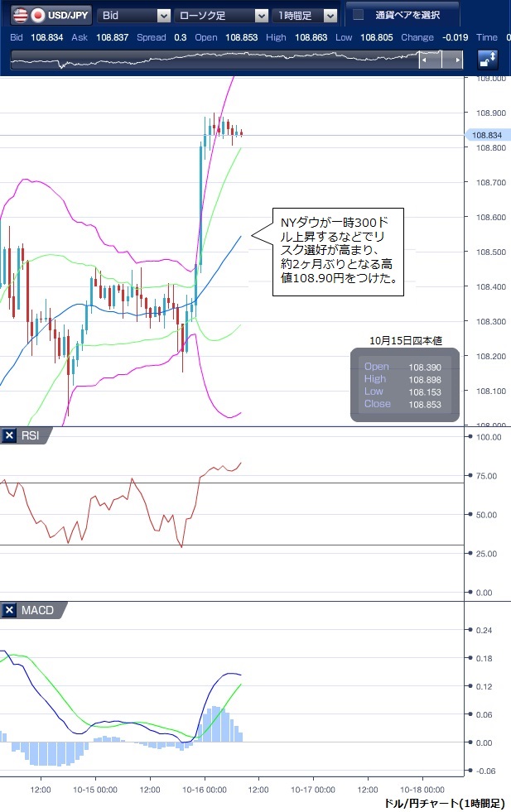This screenshot has height=812, width=511.
Task: Click the chart expand/resize icon
Action: (x=488, y=60)
